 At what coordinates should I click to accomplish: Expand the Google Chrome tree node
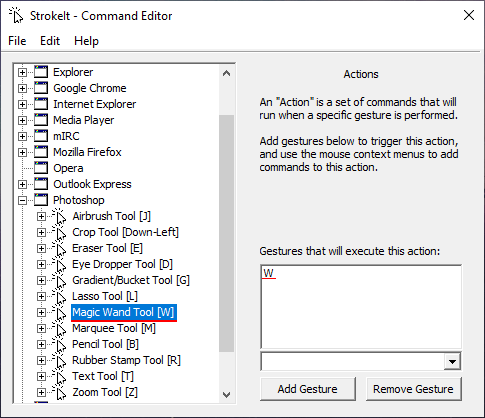22,88
